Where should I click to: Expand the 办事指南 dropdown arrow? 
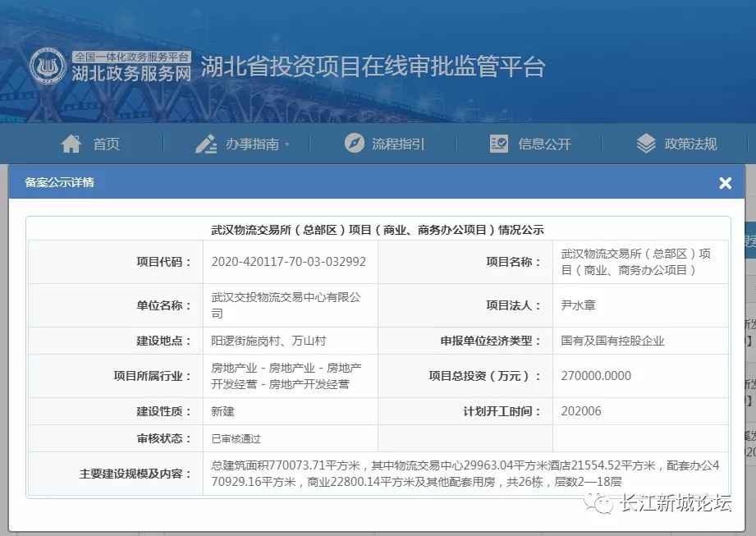pos(287,144)
